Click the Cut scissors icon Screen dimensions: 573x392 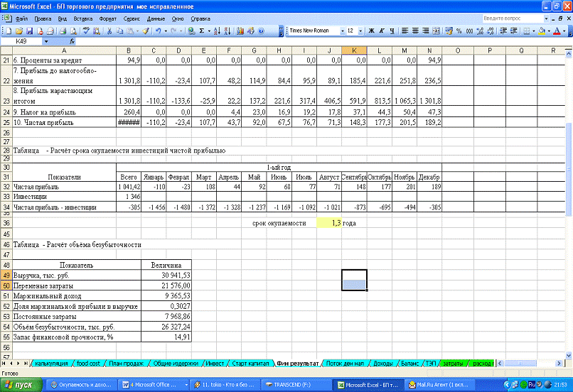(110, 31)
